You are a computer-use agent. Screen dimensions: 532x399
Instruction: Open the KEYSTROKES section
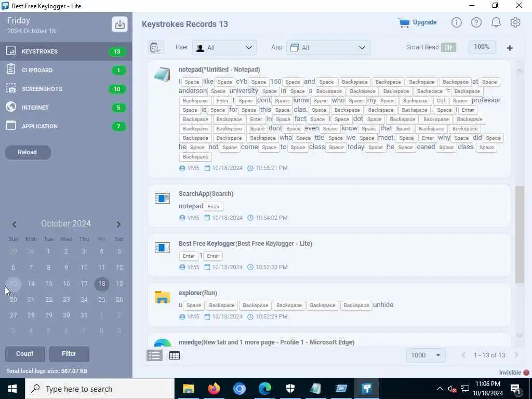tap(66, 51)
